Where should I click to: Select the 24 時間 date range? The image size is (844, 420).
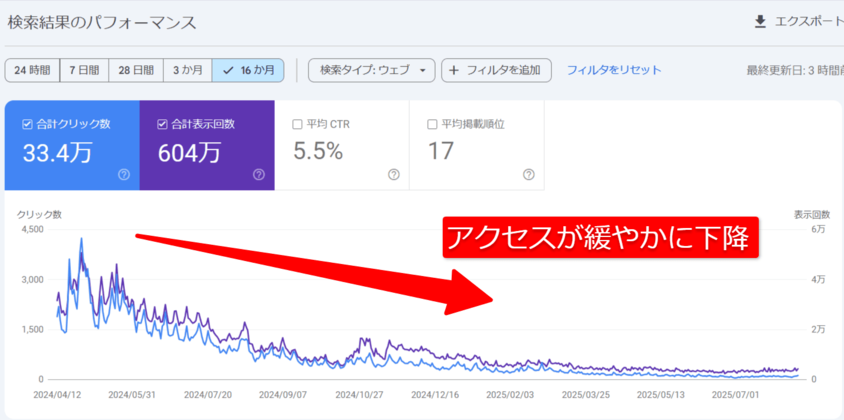[x=32, y=70]
